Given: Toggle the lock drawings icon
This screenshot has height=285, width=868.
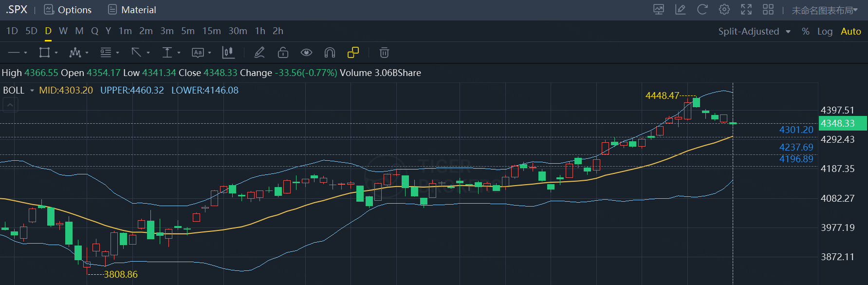Looking at the screenshot, I should 283,53.
